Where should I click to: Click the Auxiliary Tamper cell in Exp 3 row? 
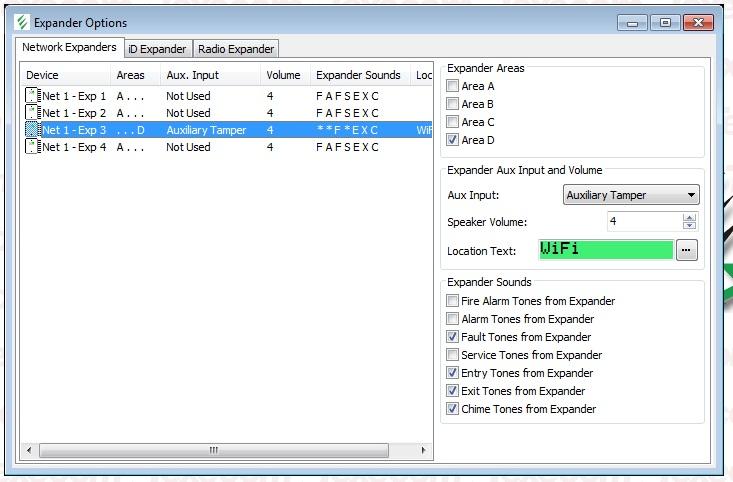[206, 130]
